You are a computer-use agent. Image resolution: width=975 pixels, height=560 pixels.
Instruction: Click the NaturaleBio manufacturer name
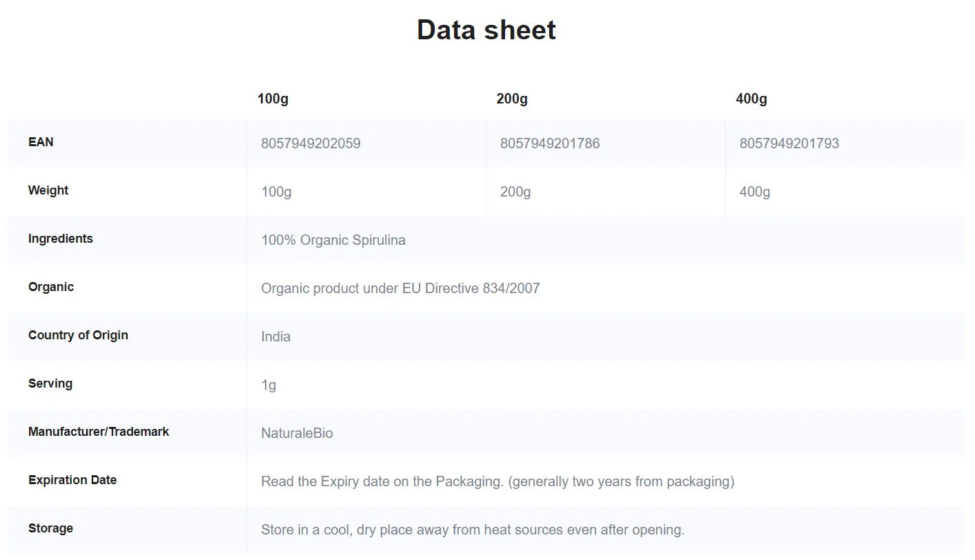pos(297,433)
